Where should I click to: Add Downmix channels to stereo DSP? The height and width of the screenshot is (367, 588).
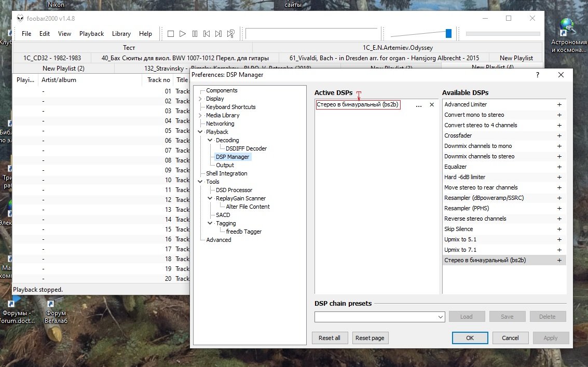tap(559, 156)
